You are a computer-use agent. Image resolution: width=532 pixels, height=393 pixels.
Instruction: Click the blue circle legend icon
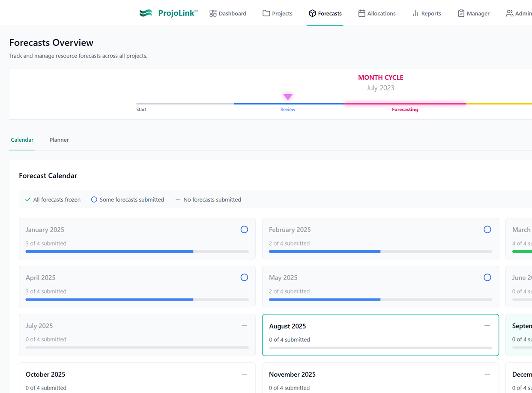point(94,199)
